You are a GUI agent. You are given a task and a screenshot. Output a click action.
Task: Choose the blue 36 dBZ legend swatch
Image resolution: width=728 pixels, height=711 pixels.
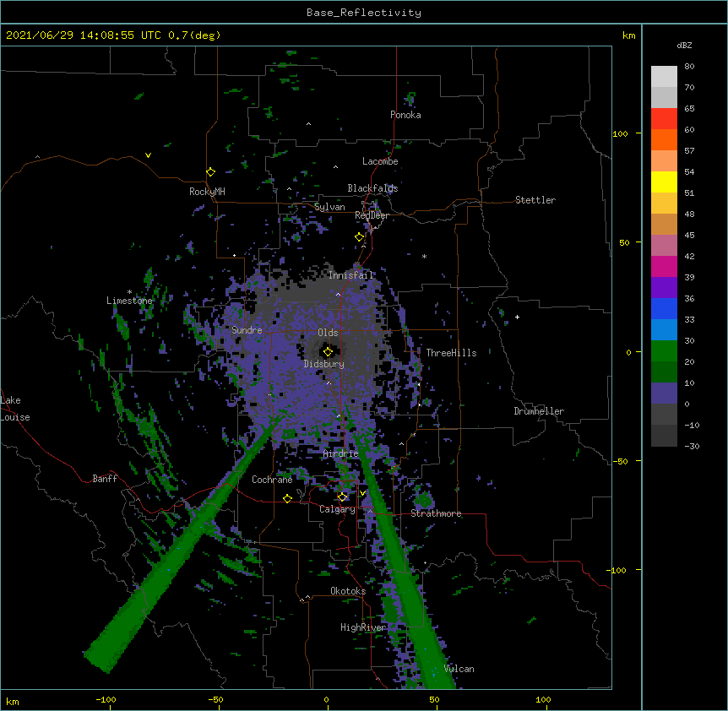pyautogui.click(x=664, y=308)
